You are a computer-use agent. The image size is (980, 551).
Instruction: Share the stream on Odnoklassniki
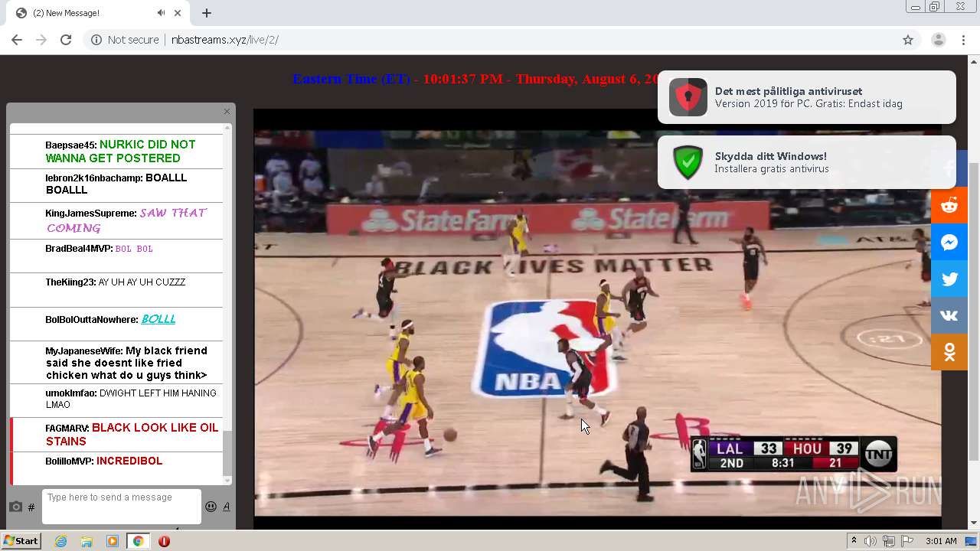949,352
